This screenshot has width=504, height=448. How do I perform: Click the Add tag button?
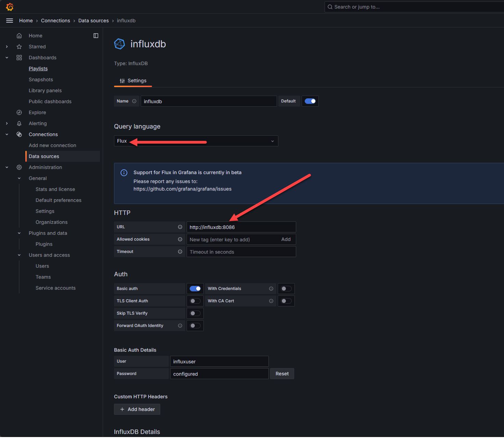286,239
